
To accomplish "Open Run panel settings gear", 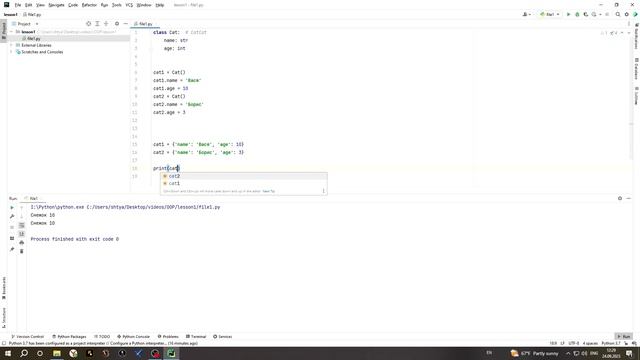I will pos(620,198).
